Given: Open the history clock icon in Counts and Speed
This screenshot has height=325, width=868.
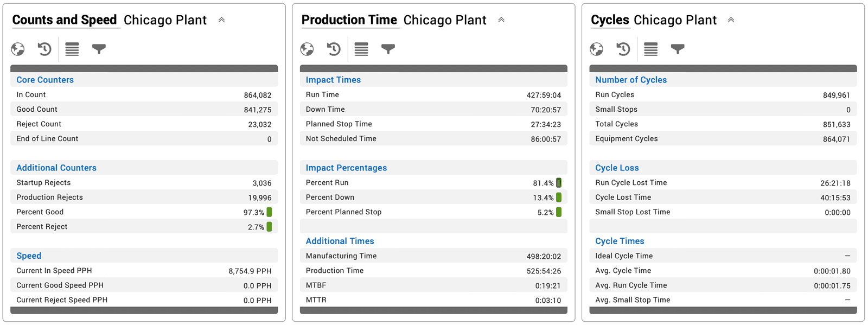Looking at the screenshot, I should click(x=44, y=49).
